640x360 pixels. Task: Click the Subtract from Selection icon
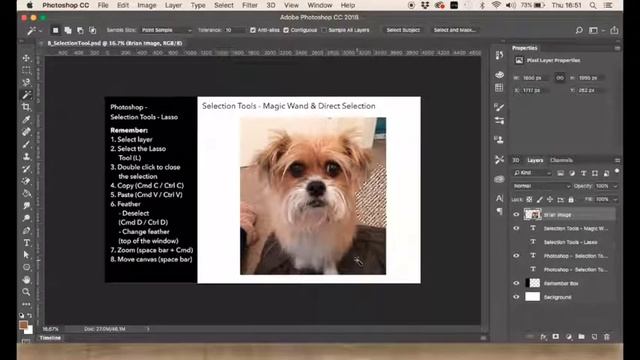[x=80, y=30]
